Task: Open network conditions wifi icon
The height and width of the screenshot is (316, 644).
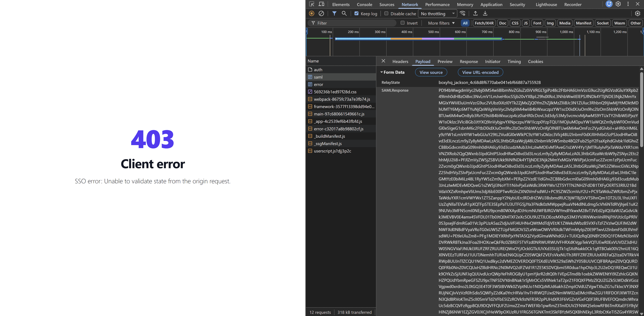Action: tap(463, 14)
